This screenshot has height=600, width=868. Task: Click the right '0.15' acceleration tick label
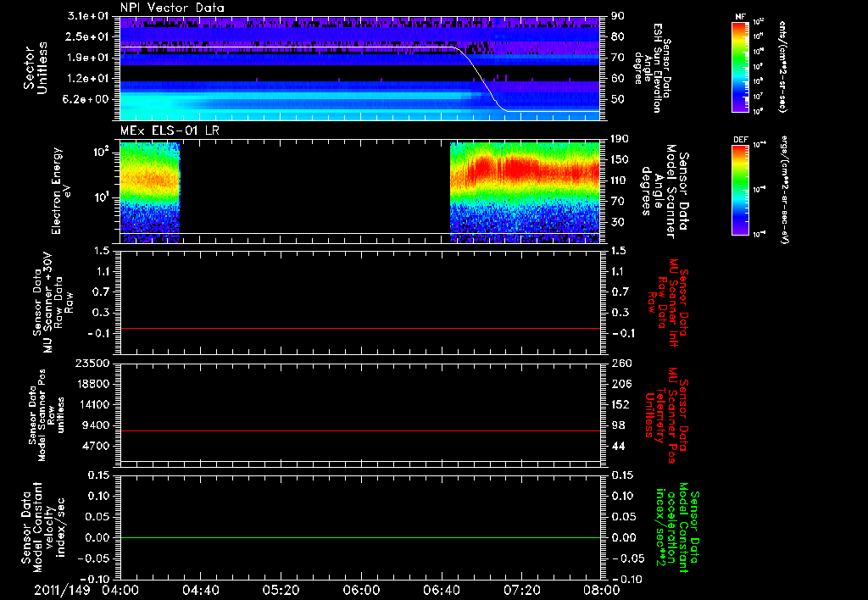pos(623,475)
